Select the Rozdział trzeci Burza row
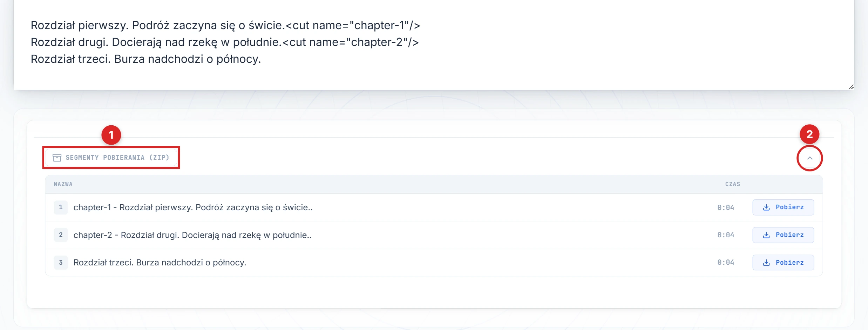This screenshot has height=330, width=868. pyautogui.click(x=160, y=263)
